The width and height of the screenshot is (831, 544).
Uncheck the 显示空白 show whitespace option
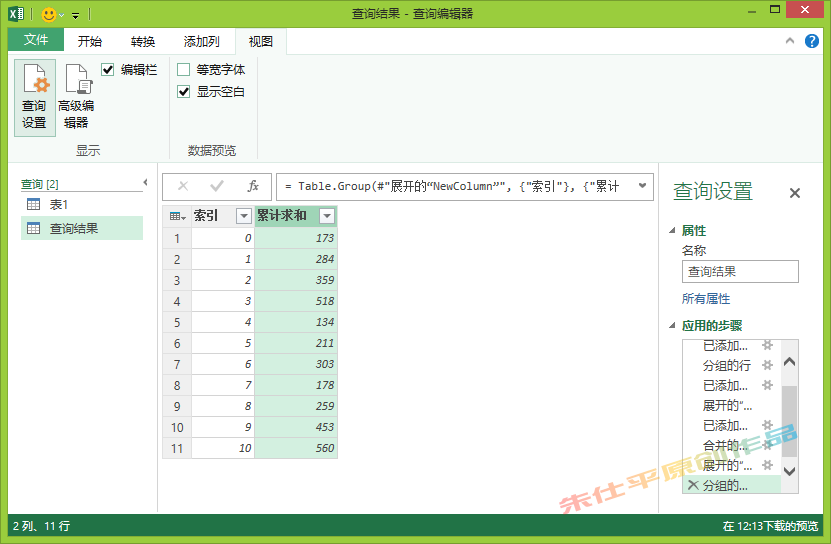pyautogui.click(x=183, y=92)
